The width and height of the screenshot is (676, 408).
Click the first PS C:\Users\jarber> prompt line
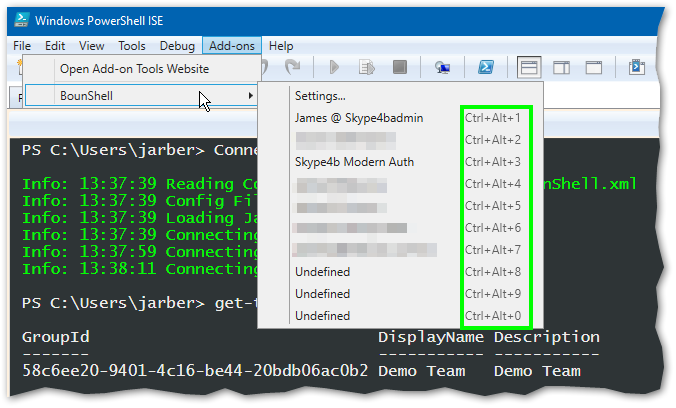tap(140, 150)
